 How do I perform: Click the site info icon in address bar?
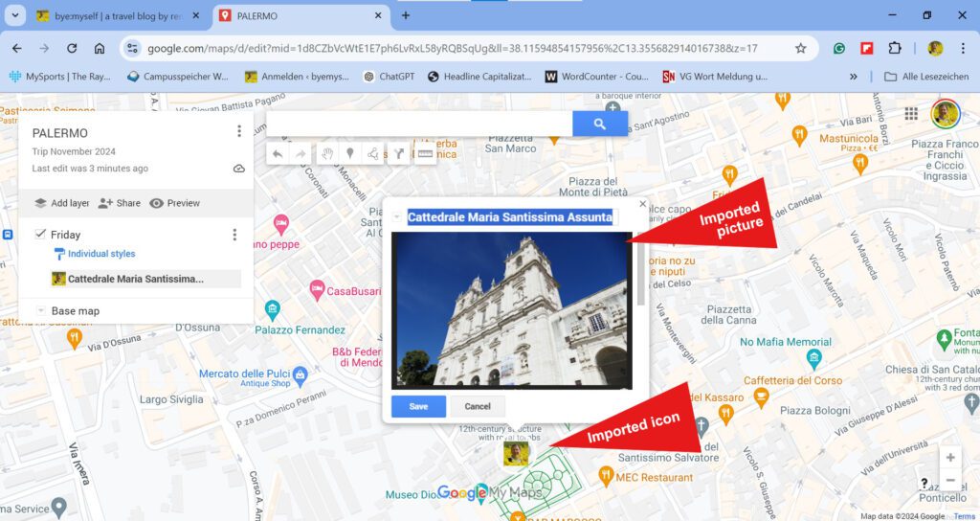[x=131, y=48]
